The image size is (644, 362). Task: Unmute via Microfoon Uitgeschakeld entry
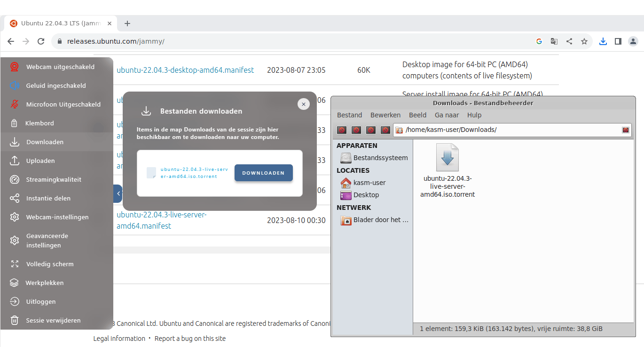(x=56, y=104)
